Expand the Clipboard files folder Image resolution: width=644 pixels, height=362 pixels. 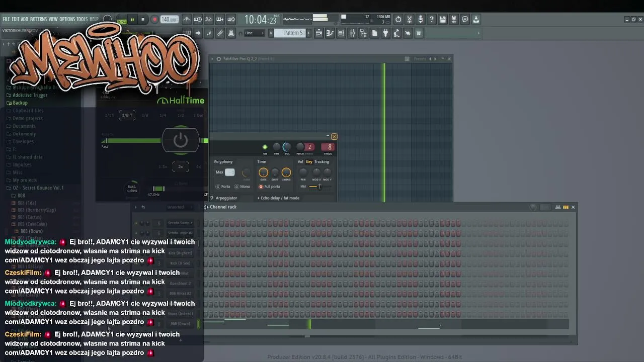pyautogui.click(x=28, y=111)
